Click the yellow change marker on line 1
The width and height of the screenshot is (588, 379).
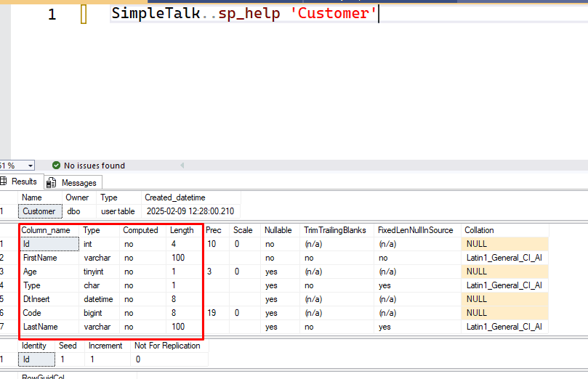pos(84,15)
